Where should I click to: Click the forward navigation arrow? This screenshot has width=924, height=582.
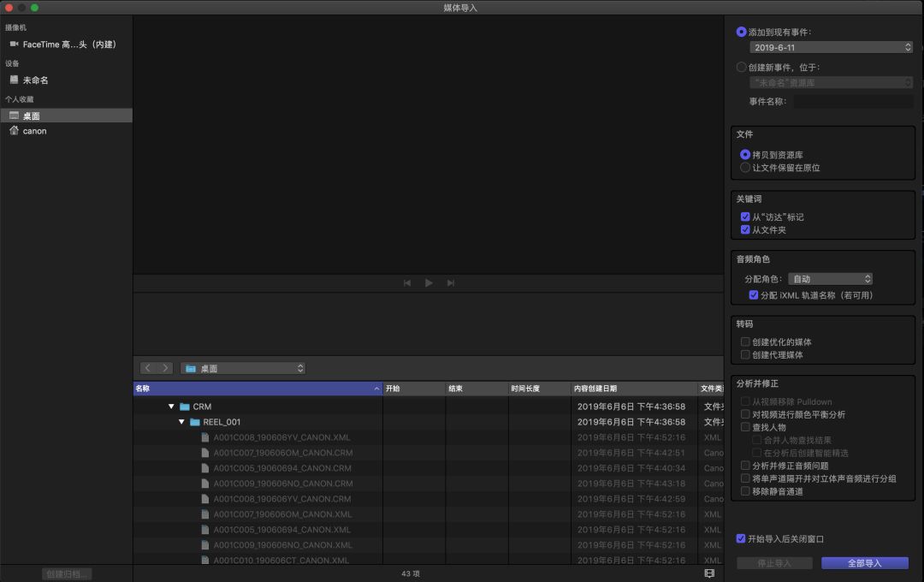coord(165,368)
